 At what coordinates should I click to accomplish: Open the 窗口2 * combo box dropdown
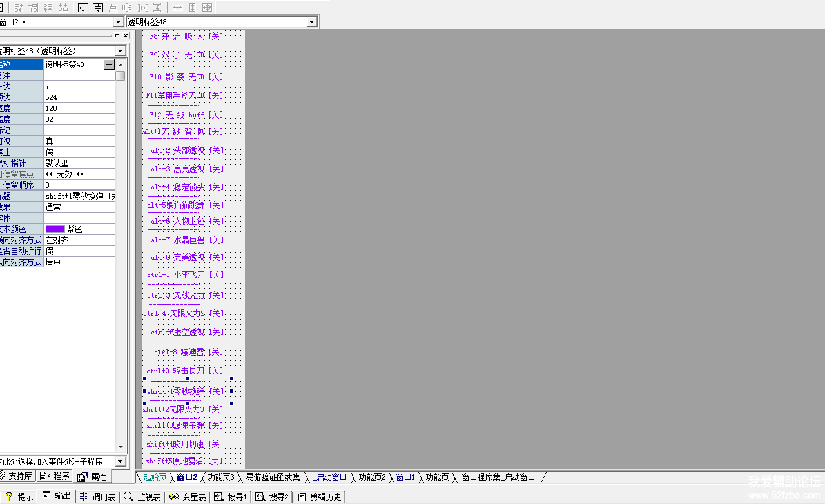point(118,22)
